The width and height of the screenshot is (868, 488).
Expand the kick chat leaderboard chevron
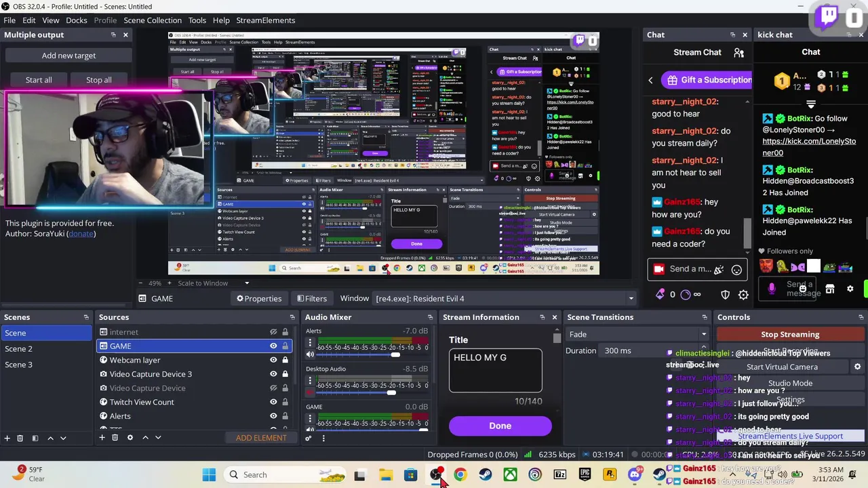(x=810, y=105)
